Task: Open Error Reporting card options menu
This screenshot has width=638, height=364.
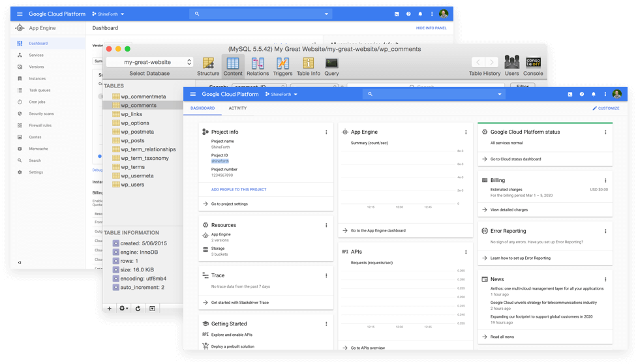Action: pyautogui.click(x=605, y=231)
